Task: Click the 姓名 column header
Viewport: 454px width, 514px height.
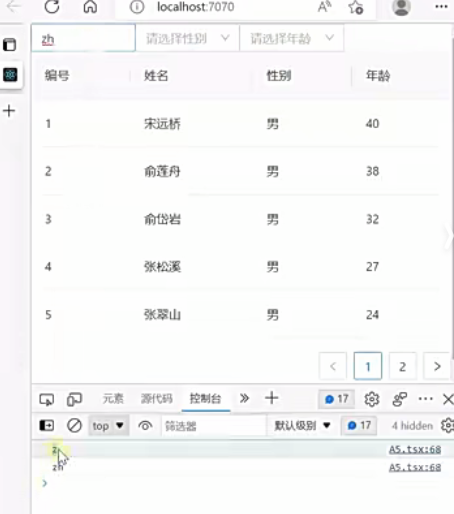Action: [156, 76]
